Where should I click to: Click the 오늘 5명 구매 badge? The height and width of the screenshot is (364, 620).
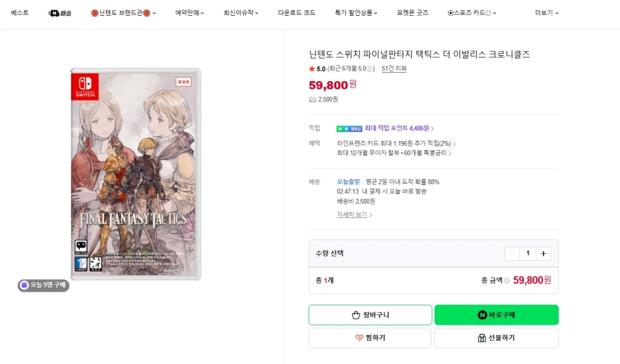point(43,285)
